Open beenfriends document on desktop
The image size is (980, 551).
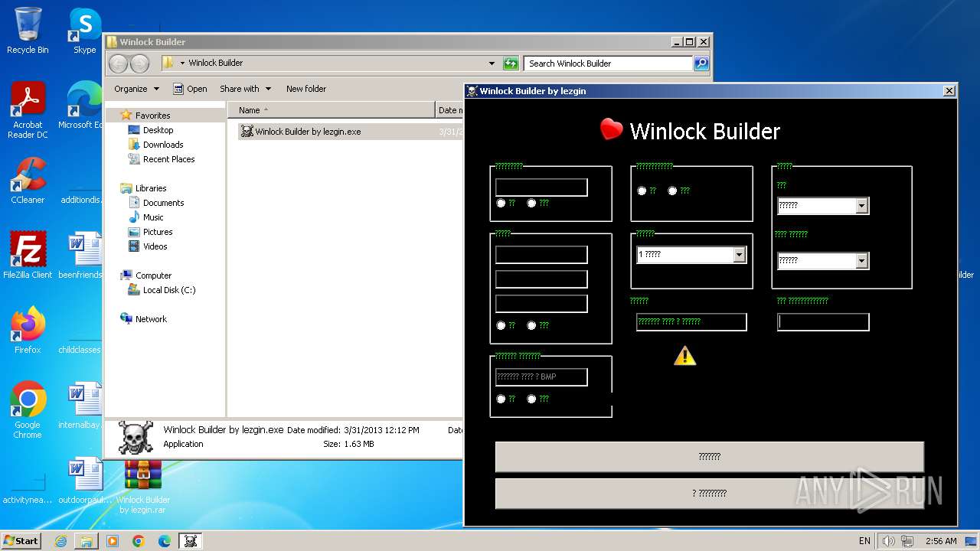coord(84,255)
